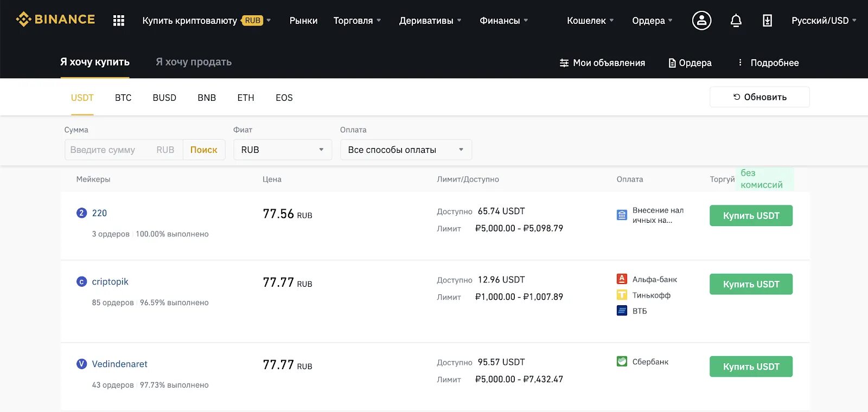The image size is (868, 412).
Task: Click the ВТБ payment icon
Action: tap(622, 311)
